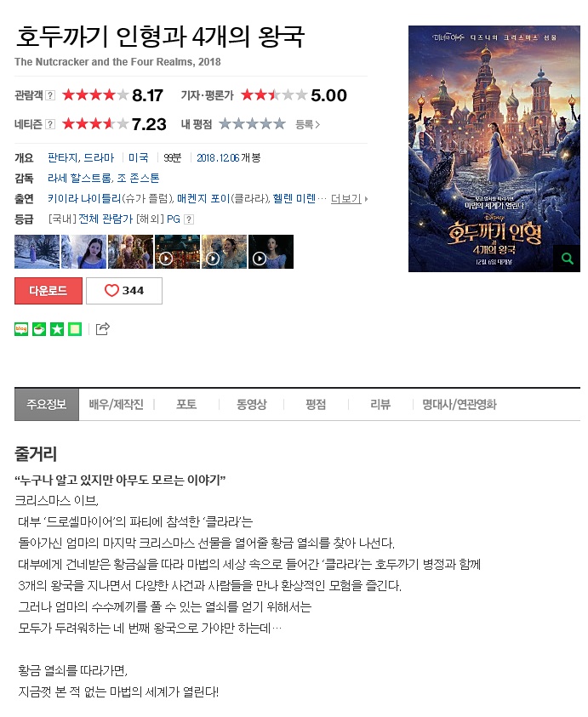Click the green cafe cup share icon
The height and width of the screenshot is (717, 588).
coord(39,329)
